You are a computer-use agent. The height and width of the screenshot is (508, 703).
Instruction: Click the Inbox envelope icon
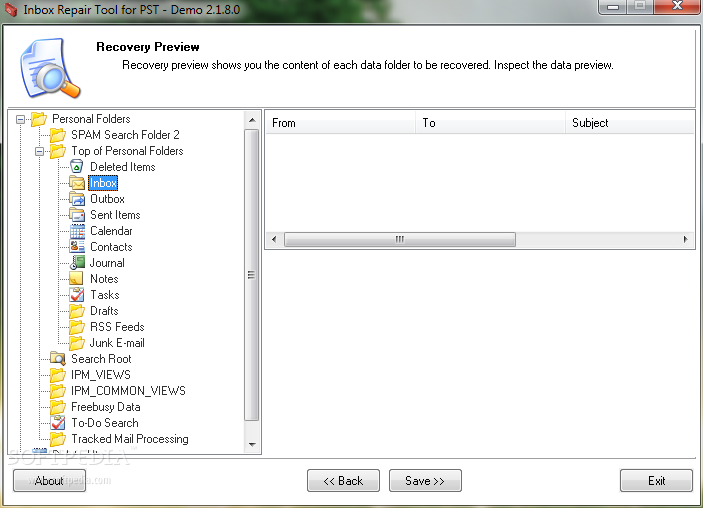[x=77, y=183]
